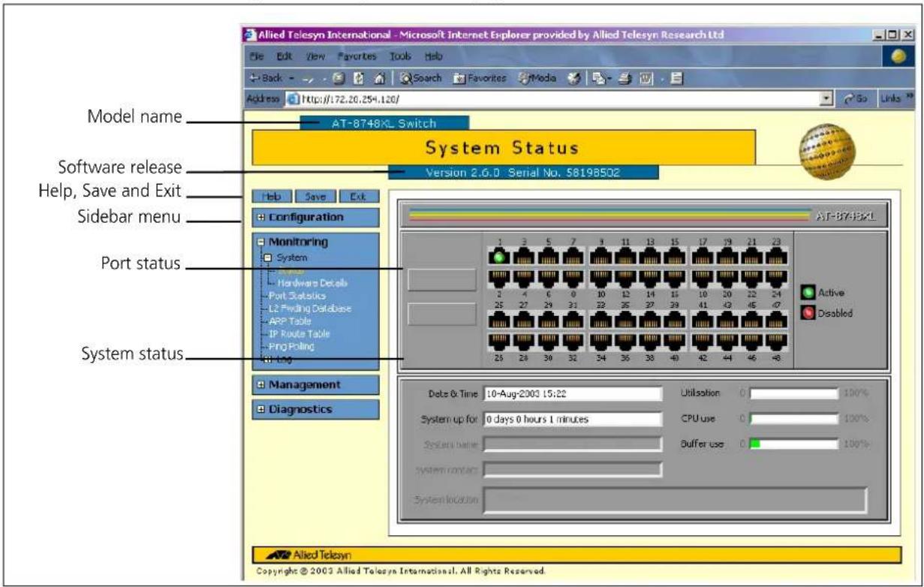Open L2 Fwding Database page
The image size is (924, 587).
309,309
